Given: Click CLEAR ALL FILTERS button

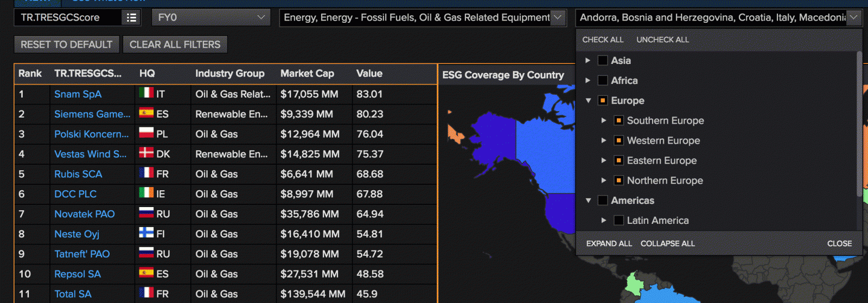Looking at the screenshot, I should [x=175, y=44].
